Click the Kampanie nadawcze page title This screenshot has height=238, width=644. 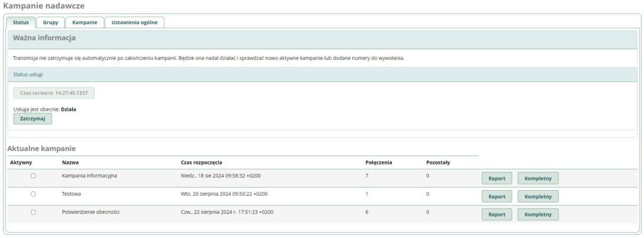pos(44,6)
